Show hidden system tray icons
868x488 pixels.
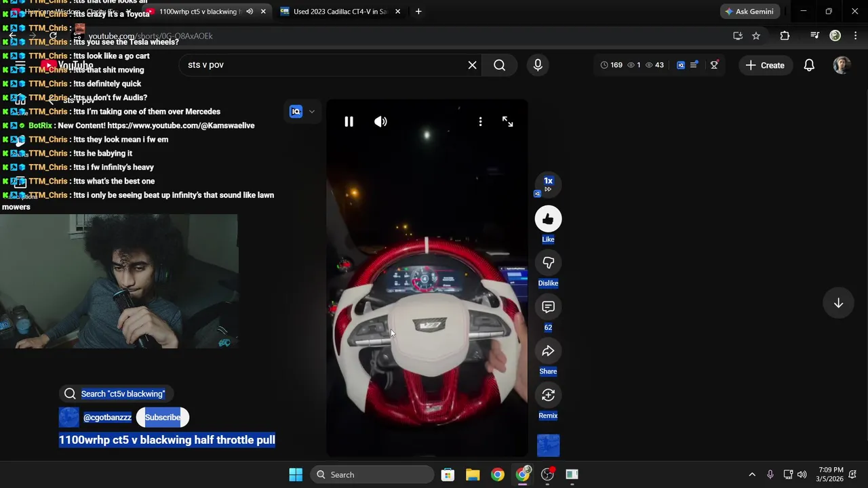751,474
